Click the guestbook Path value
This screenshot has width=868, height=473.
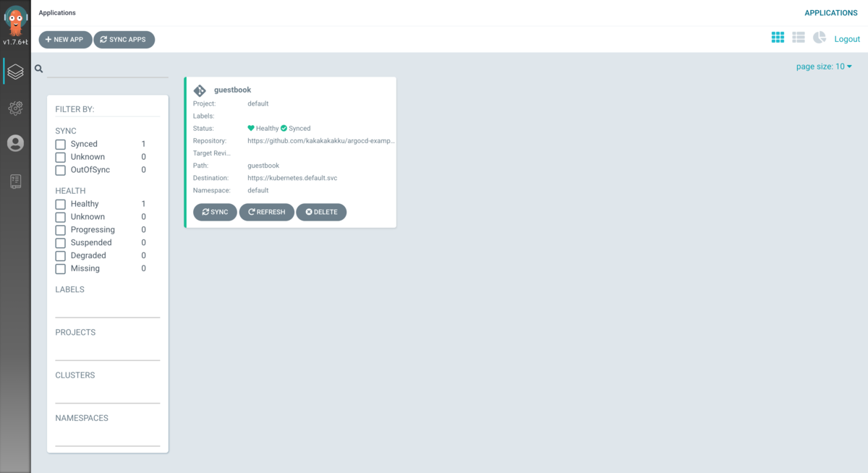tap(263, 166)
